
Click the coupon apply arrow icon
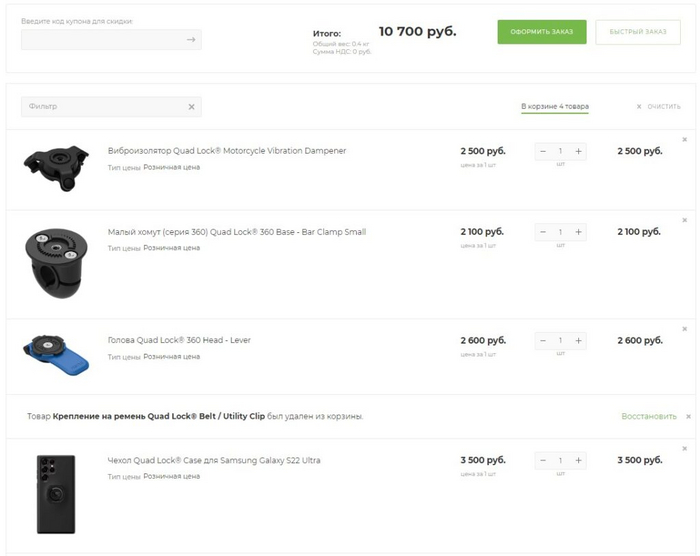click(x=191, y=40)
